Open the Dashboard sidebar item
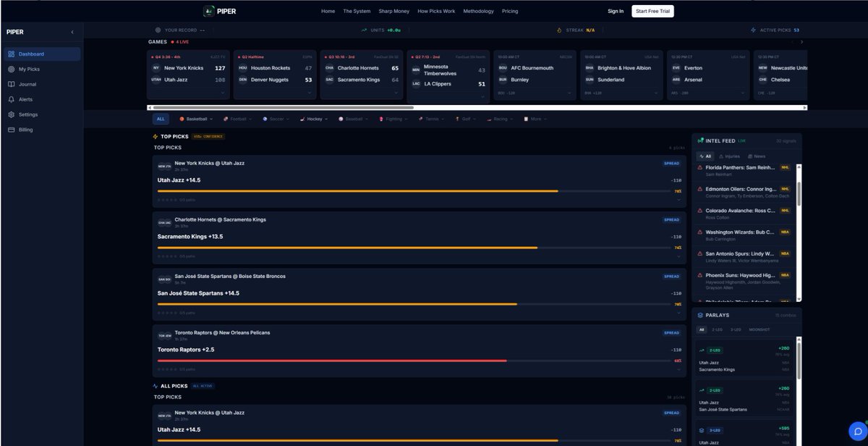This screenshot has width=868, height=446. 41,54
